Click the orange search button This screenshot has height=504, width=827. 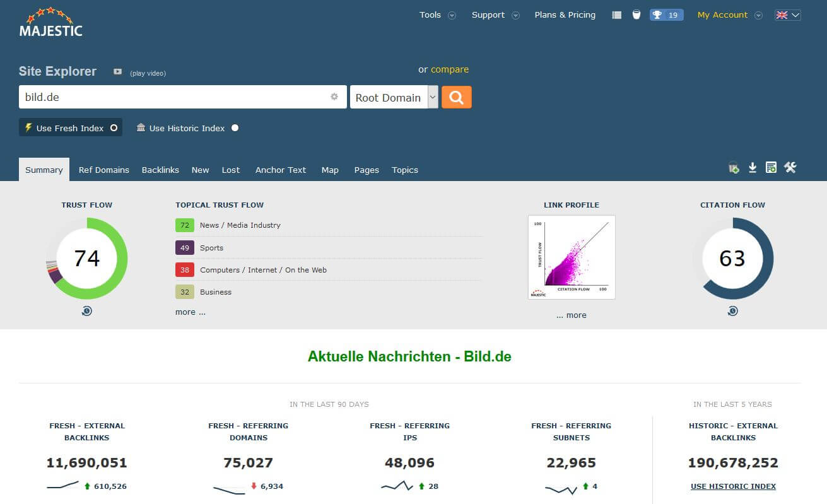tap(457, 97)
